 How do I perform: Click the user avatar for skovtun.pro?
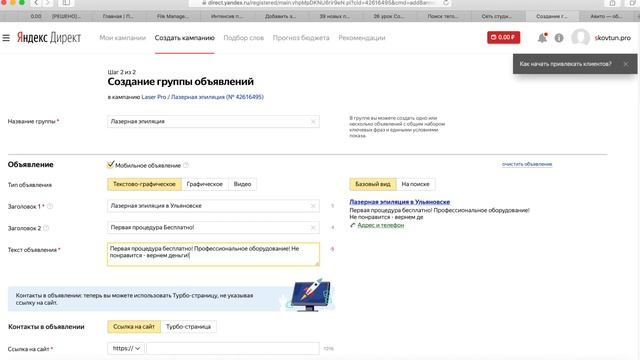pyautogui.click(x=580, y=38)
